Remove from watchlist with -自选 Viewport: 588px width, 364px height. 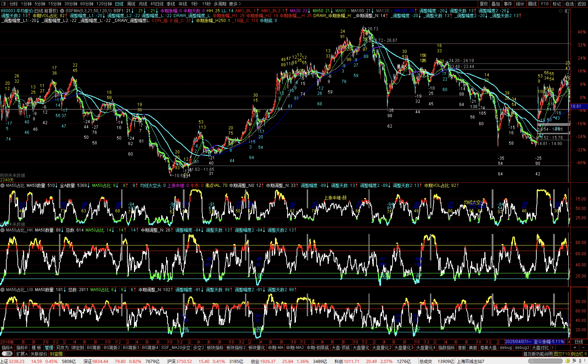(x=569, y=4)
